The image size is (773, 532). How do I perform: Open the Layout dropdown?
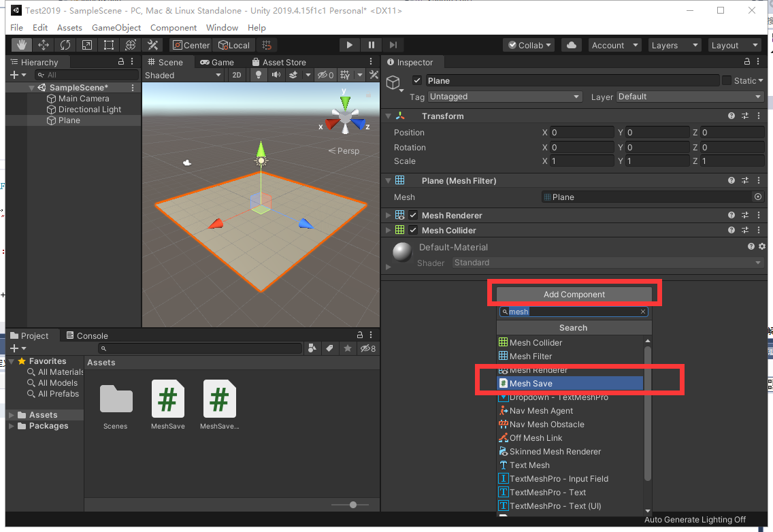(x=734, y=45)
